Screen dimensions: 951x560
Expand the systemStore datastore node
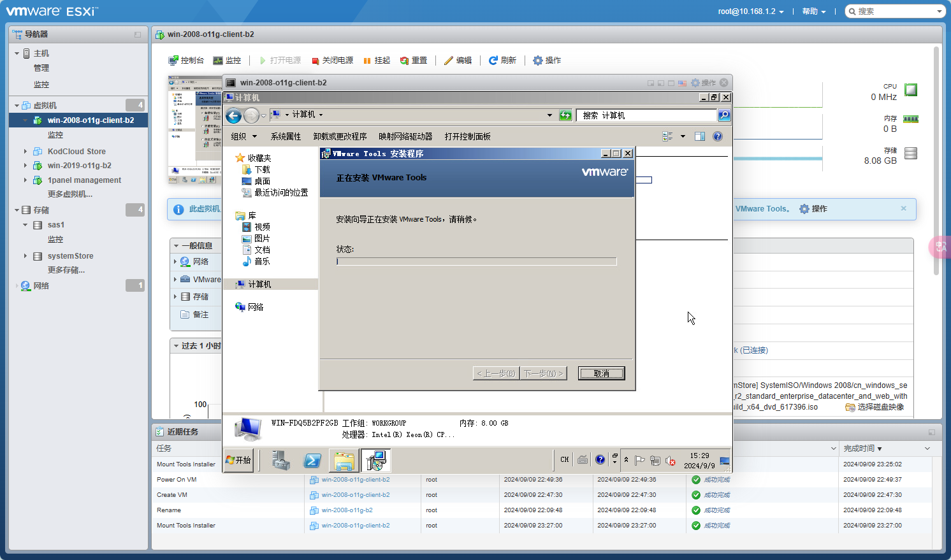25,256
